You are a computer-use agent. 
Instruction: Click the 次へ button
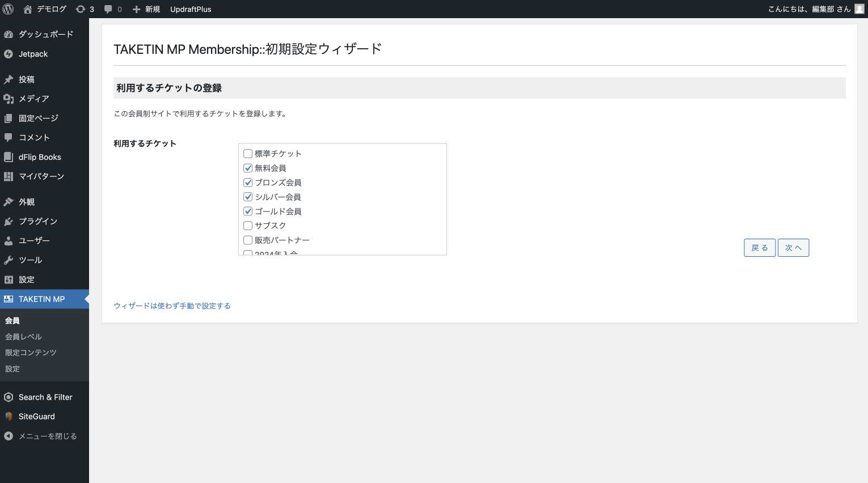tap(793, 248)
